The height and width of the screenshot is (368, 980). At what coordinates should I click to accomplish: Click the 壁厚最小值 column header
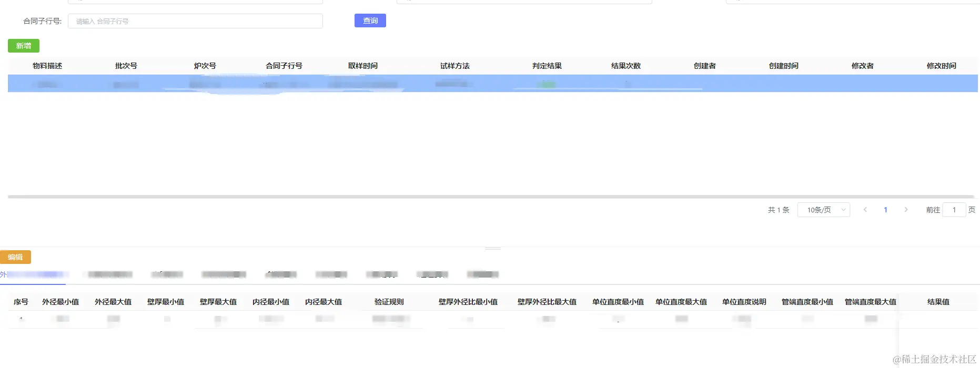166,302
